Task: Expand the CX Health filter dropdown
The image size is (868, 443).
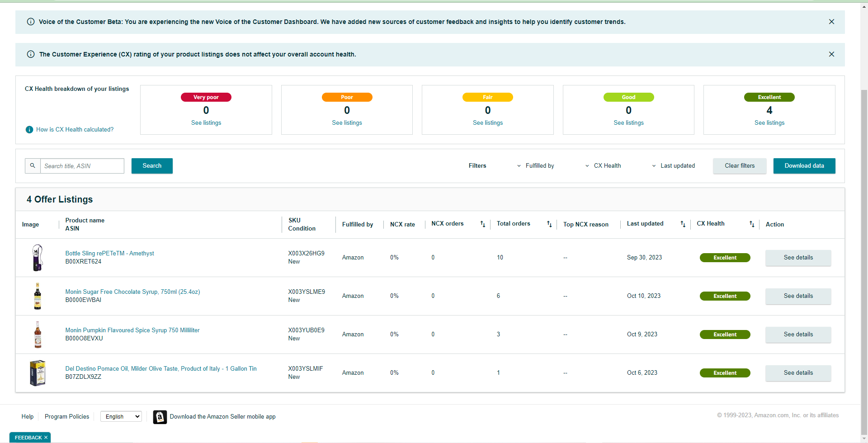Action: point(603,166)
